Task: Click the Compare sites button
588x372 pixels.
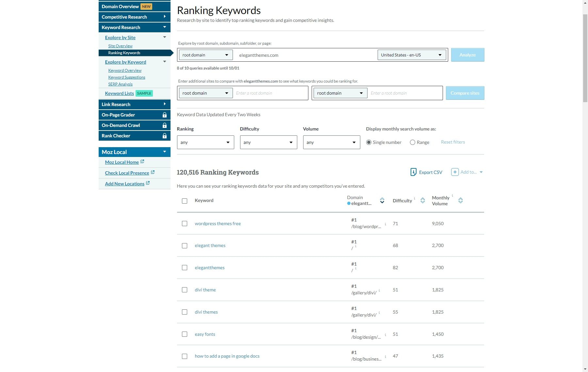Action: click(x=465, y=93)
